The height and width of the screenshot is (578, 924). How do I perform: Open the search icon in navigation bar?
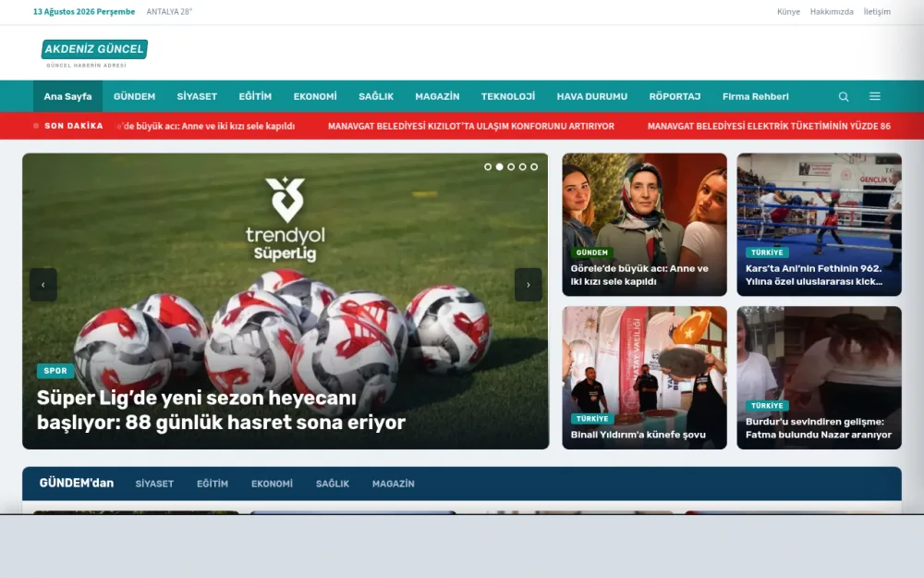pos(844,96)
